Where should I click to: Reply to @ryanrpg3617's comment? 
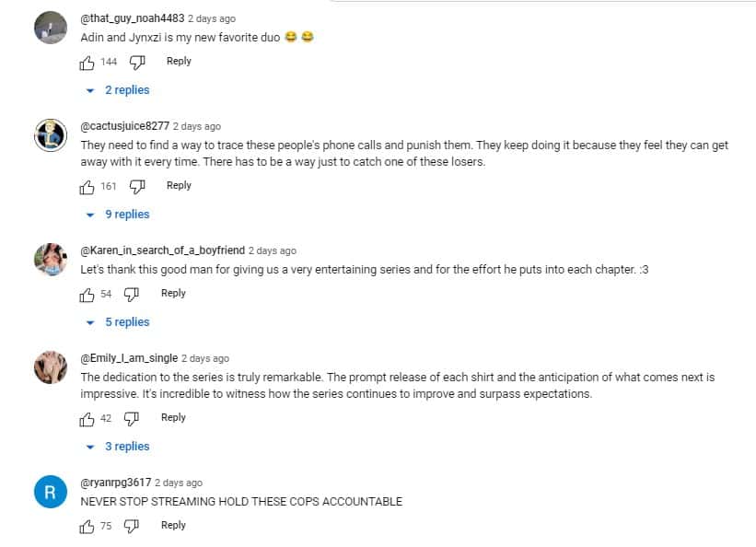(x=173, y=525)
